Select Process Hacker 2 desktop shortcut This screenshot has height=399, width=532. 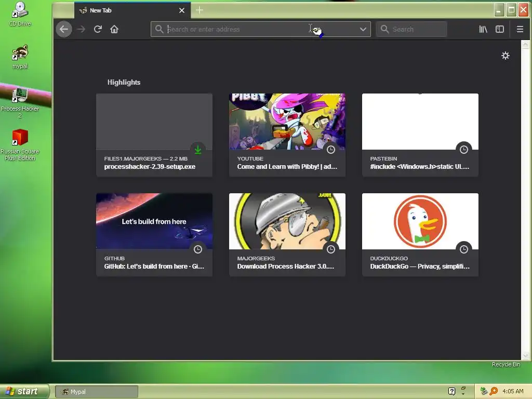[x=20, y=102]
